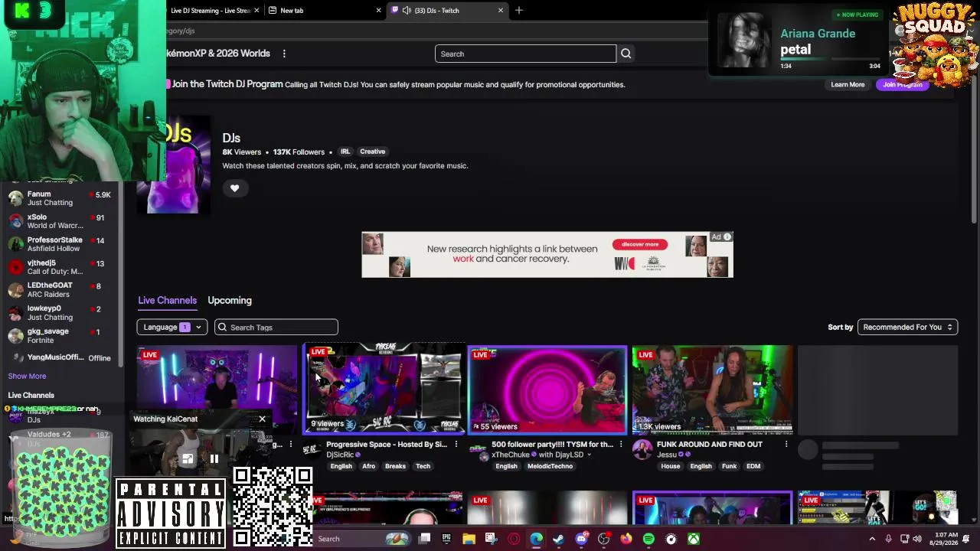Open the ad info icon next to Ad label
This screenshot has width=980, height=551.
click(727, 237)
